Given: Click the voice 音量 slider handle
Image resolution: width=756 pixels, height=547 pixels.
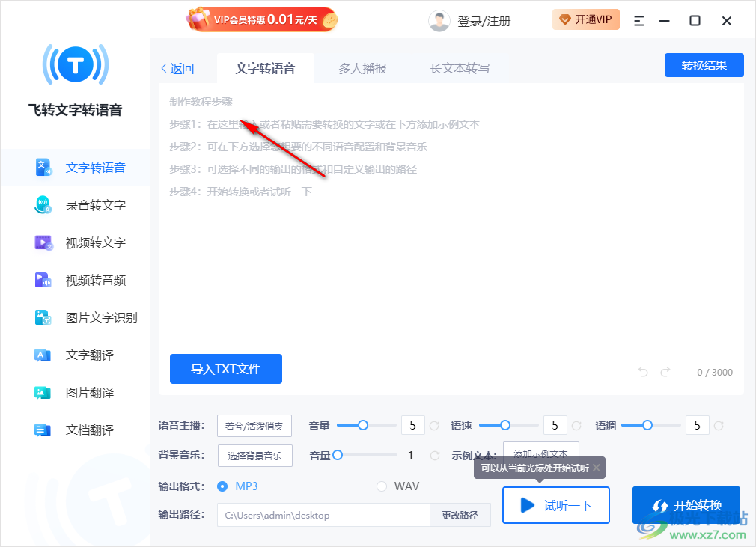Looking at the screenshot, I should 362,425.
